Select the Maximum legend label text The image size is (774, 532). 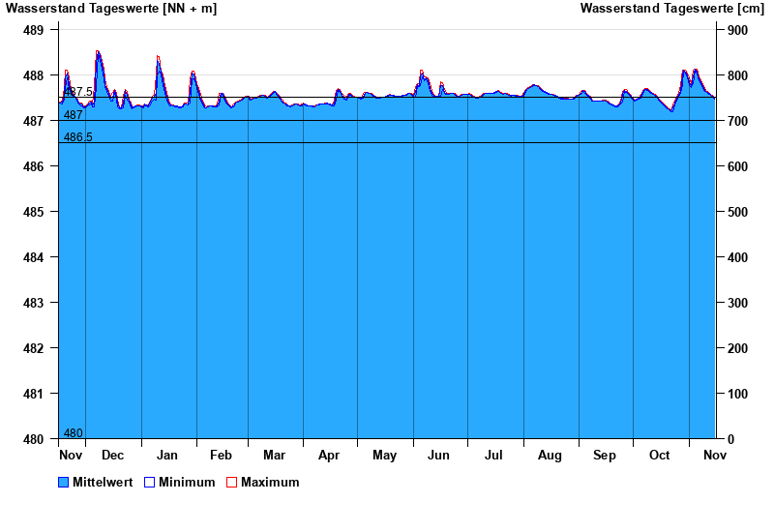(270, 483)
